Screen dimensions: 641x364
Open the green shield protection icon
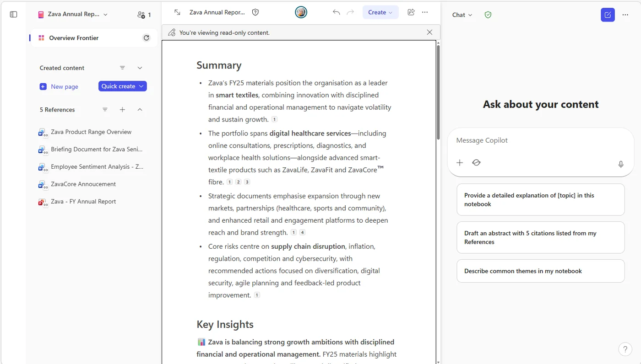click(488, 15)
